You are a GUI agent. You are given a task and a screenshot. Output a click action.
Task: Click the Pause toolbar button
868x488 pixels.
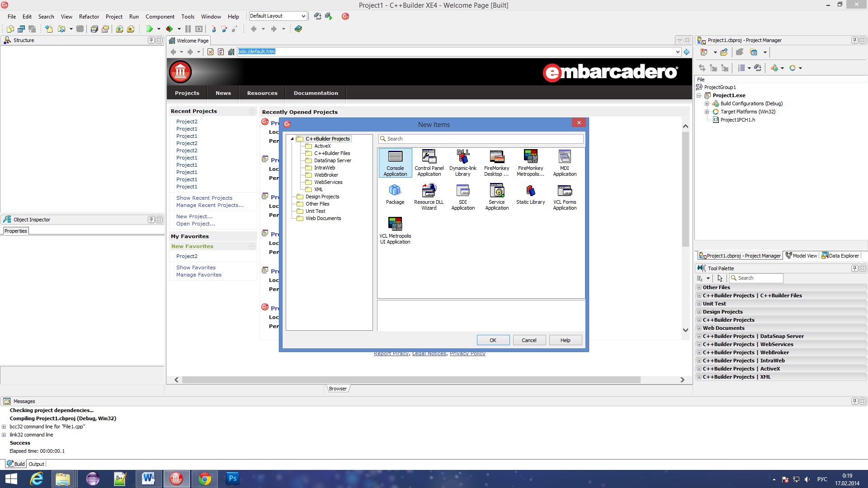pyautogui.click(x=188, y=29)
